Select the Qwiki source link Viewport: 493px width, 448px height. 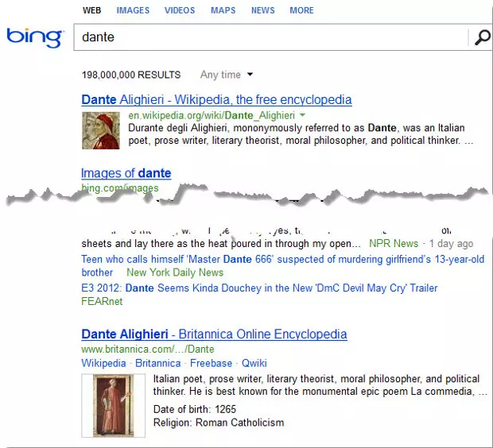[x=254, y=363]
